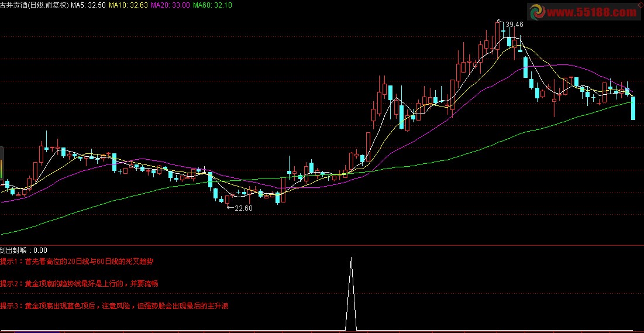The image size is (644, 333).
Task: Click the 22.60 low price marker
Action: coord(243,208)
